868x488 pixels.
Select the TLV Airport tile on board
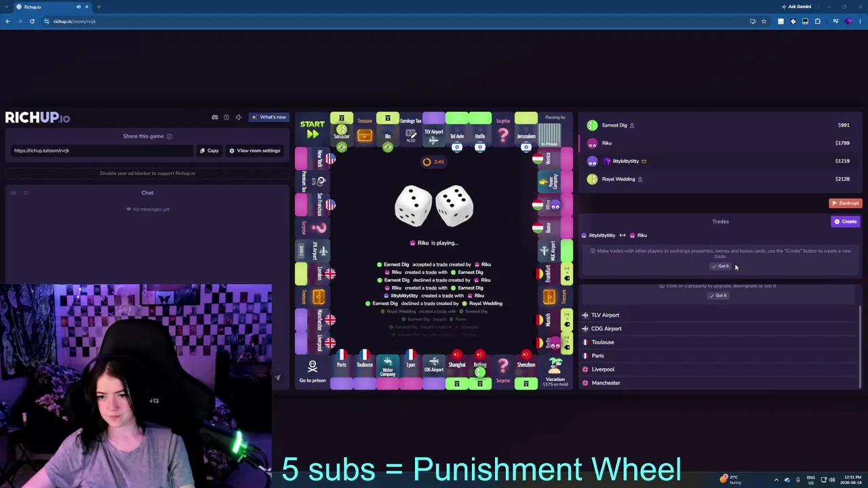click(x=434, y=129)
